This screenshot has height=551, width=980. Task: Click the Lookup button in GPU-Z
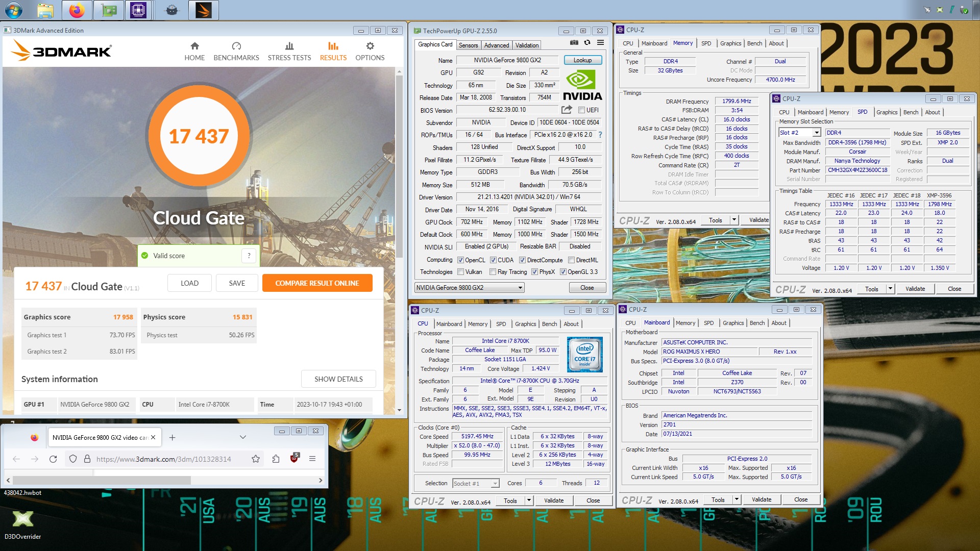(x=582, y=60)
